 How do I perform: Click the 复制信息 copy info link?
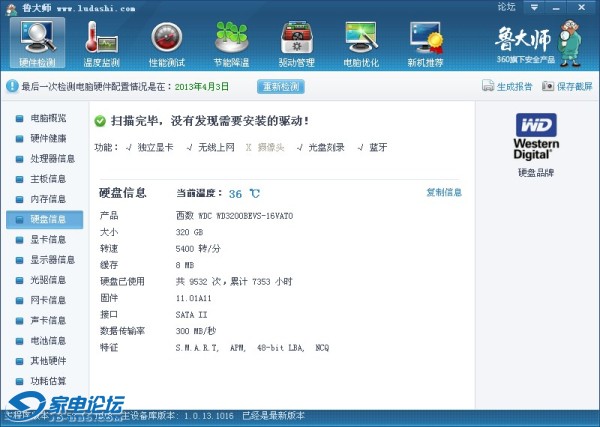click(x=443, y=193)
